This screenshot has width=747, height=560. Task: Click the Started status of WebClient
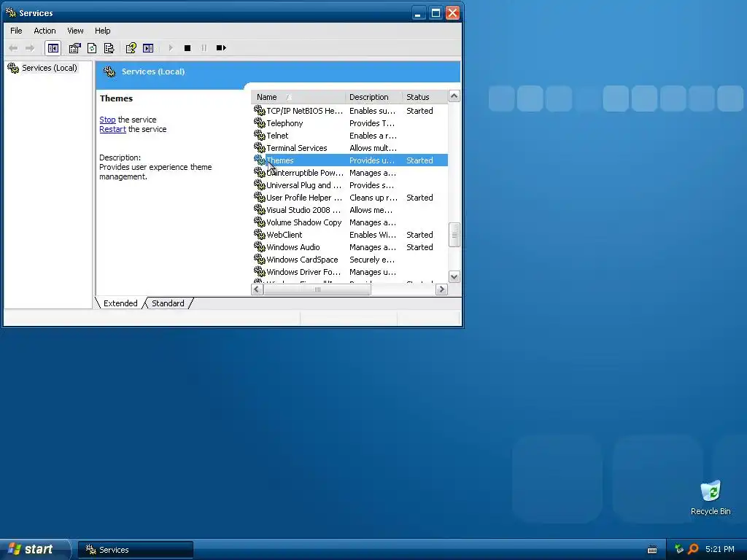419,235
